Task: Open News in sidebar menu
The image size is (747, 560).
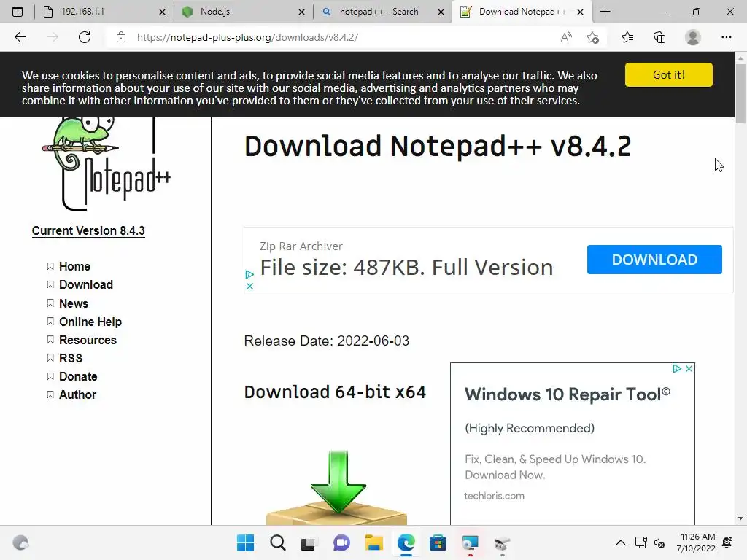Action: (x=74, y=303)
